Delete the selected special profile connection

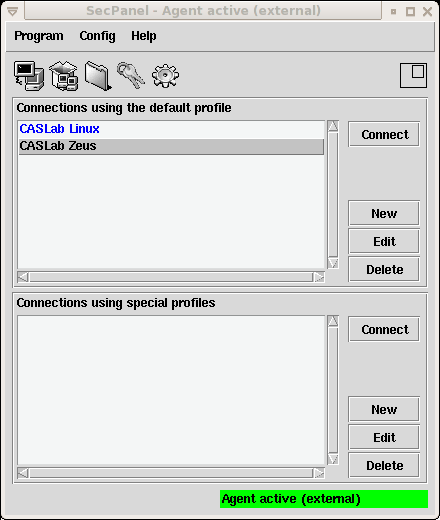(x=384, y=465)
